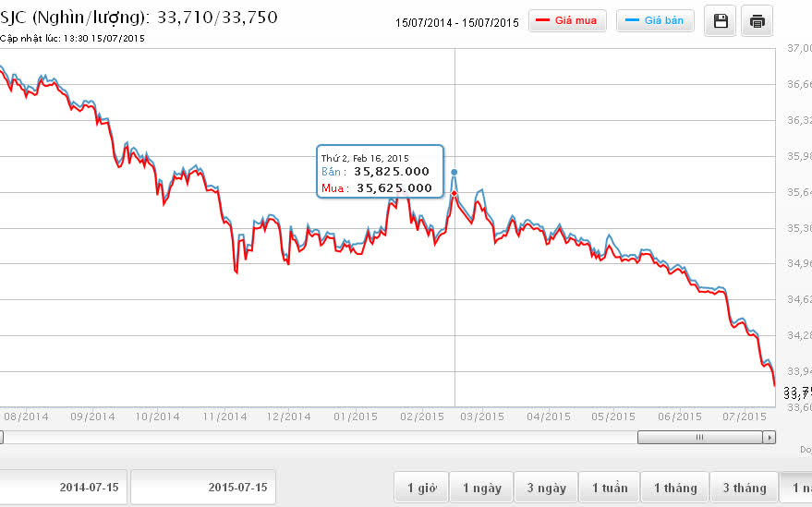Click the 07/2015 x-axis label
812x507 pixels.
(x=745, y=416)
